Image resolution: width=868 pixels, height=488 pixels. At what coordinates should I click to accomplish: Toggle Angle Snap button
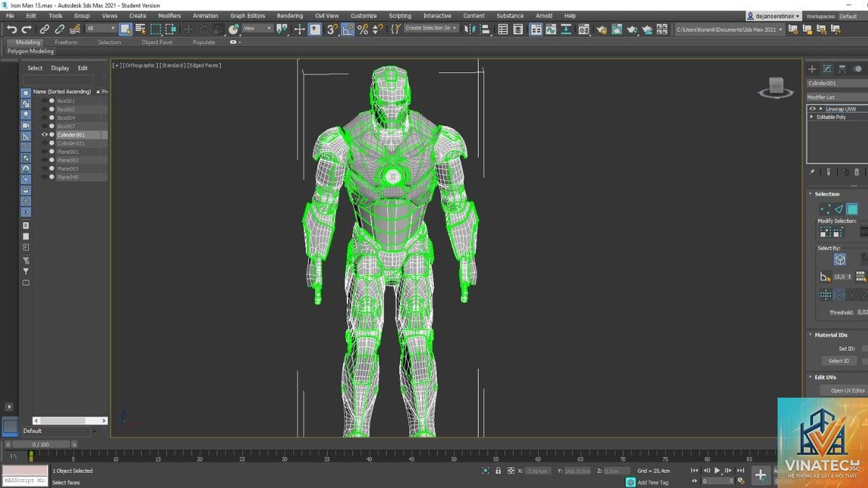348,29
